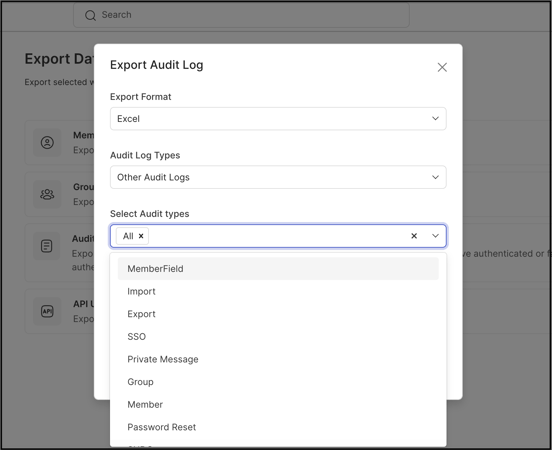The height and width of the screenshot is (450, 552).
Task: Click the API usage export icon
Action: coord(47,311)
